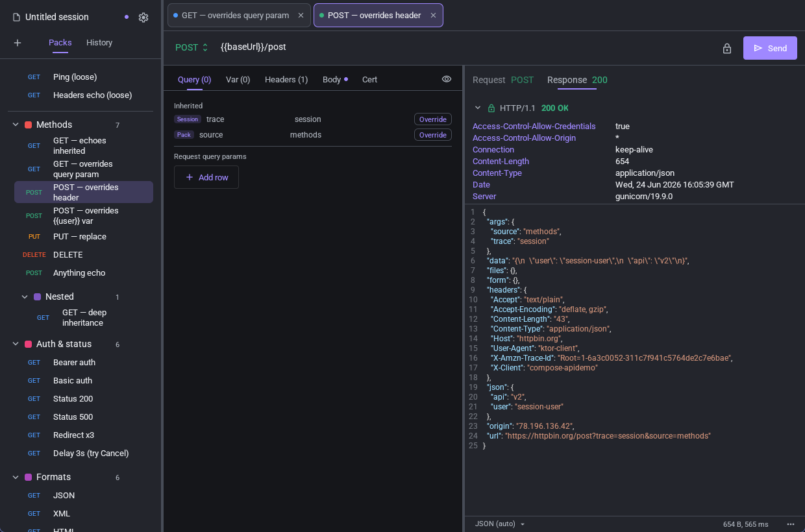
Task: Open the Body tab
Action: tap(335, 80)
